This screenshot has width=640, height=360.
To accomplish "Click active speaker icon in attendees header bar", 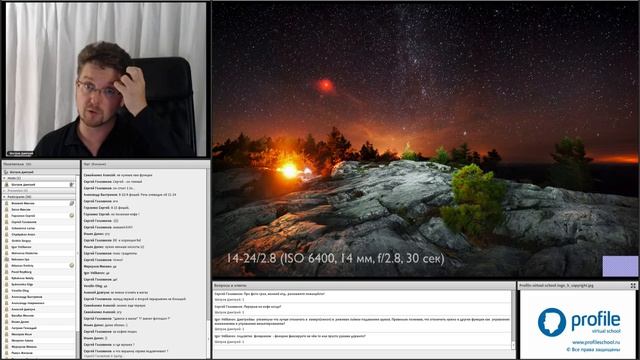I will click(6, 172).
